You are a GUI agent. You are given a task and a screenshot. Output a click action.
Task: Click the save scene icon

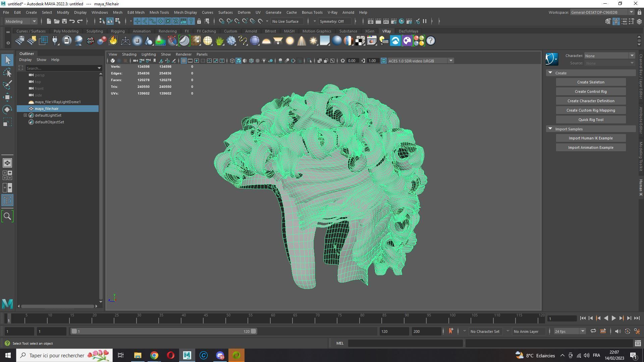tap(64, 21)
